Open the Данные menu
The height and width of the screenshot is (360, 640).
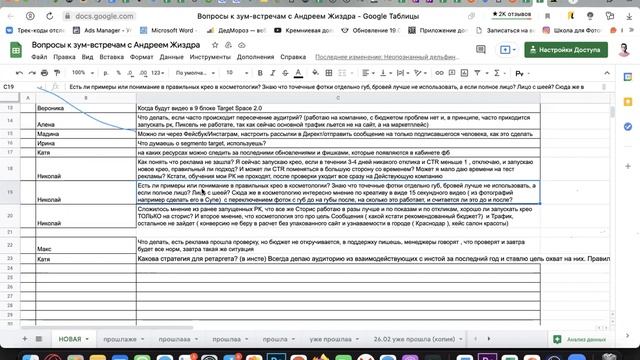click(x=171, y=57)
